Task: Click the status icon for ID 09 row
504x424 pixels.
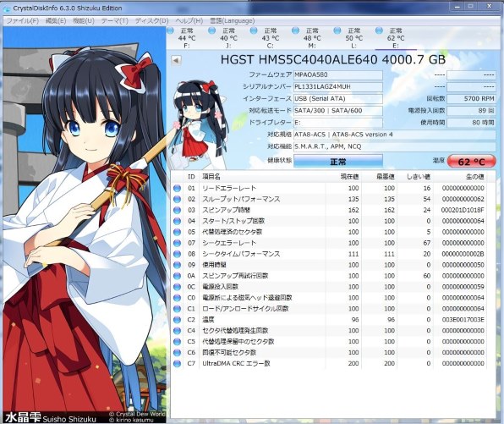Action: pos(177,265)
